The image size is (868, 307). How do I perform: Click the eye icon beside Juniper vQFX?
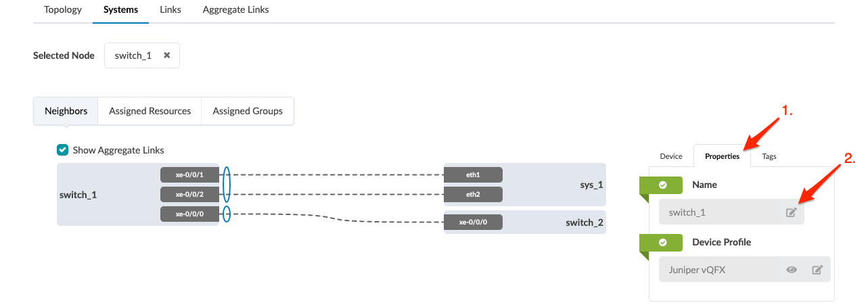792,270
